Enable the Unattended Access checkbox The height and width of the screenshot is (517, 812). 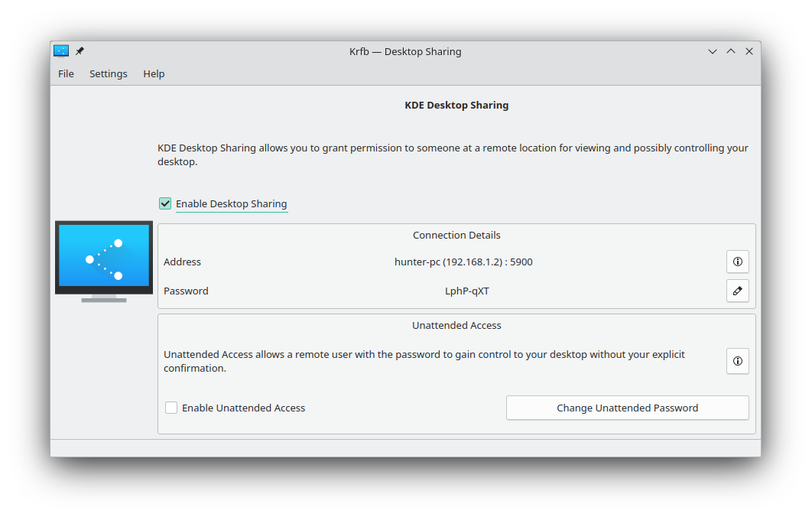point(172,408)
